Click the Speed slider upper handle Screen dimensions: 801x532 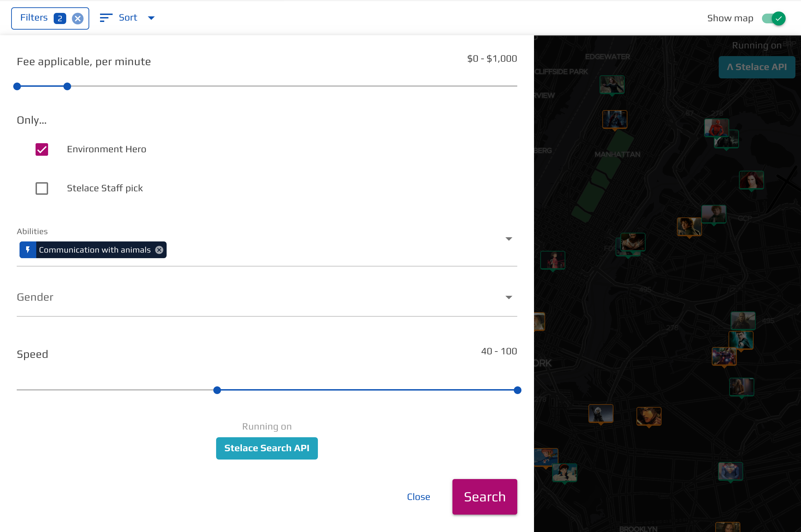click(x=518, y=390)
